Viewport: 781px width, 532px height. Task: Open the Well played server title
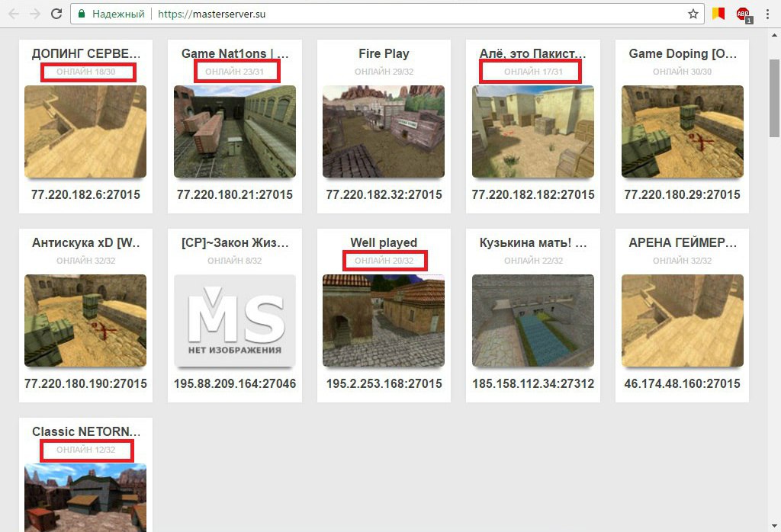tap(384, 243)
